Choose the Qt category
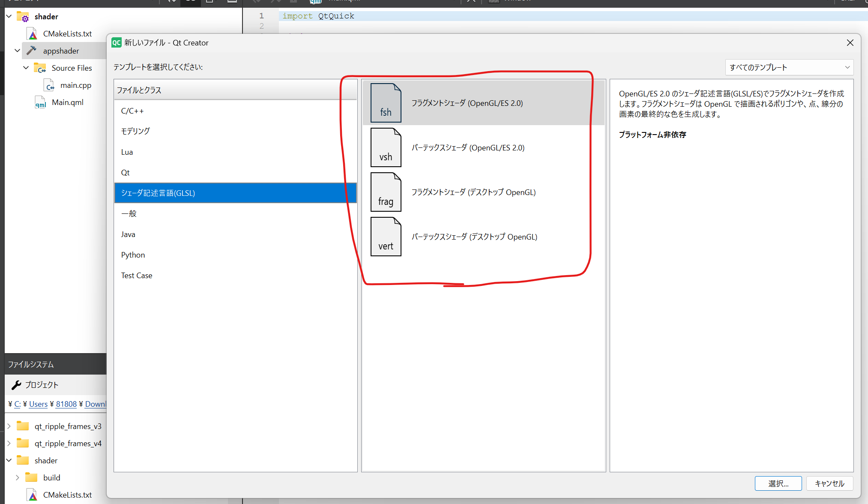 click(x=236, y=173)
